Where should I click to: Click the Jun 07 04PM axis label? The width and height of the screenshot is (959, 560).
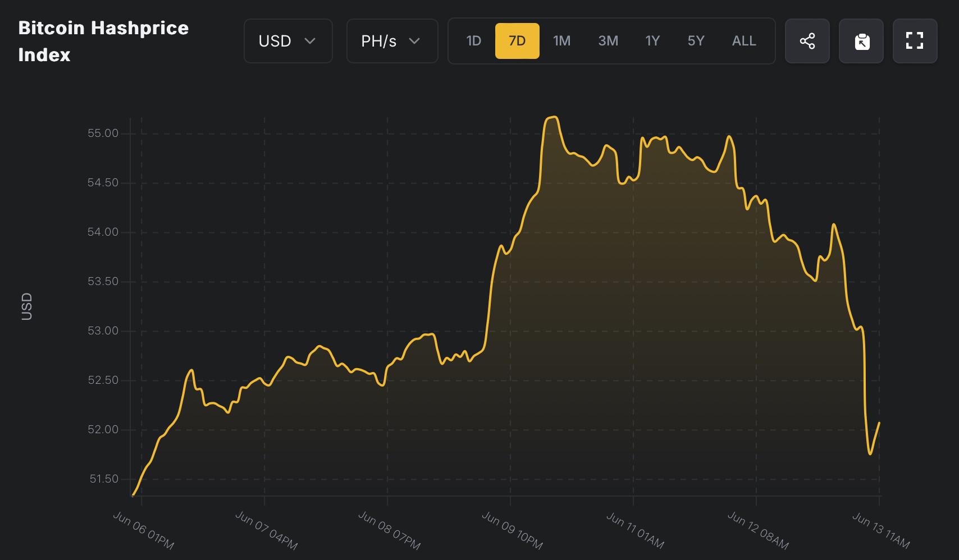tap(266, 530)
